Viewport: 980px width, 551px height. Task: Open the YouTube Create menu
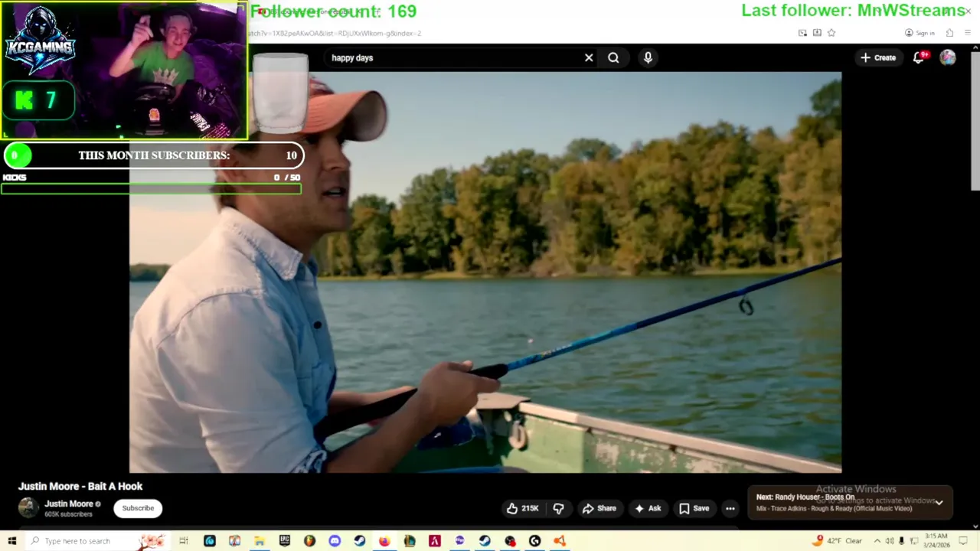pos(877,57)
